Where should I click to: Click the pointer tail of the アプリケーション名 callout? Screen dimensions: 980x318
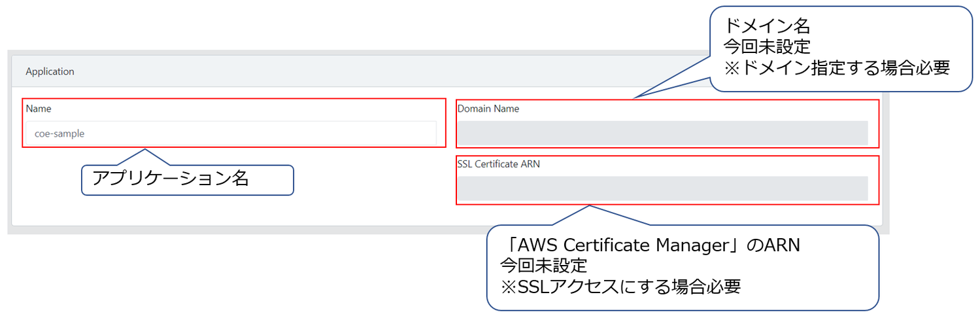pyautogui.click(x=144, y=157)
